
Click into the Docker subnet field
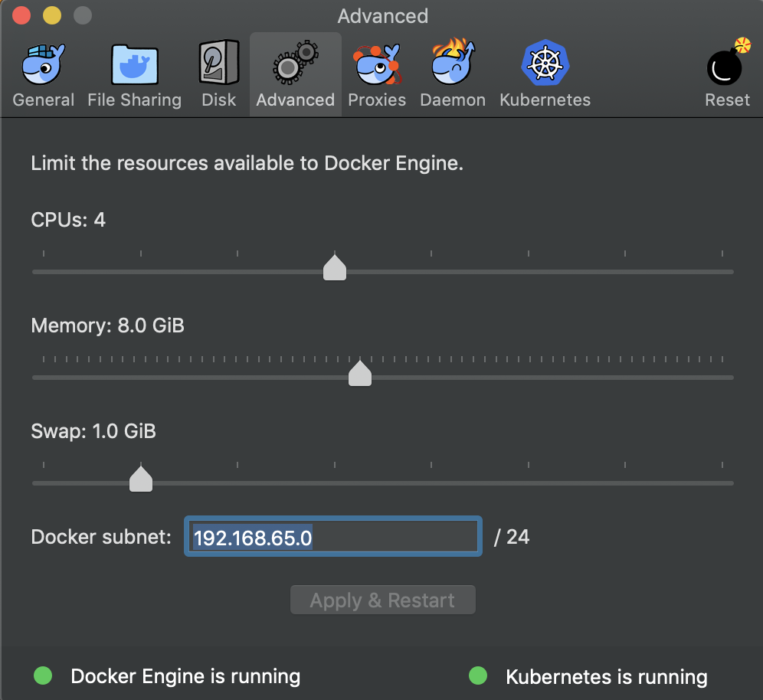click(333, 537)
